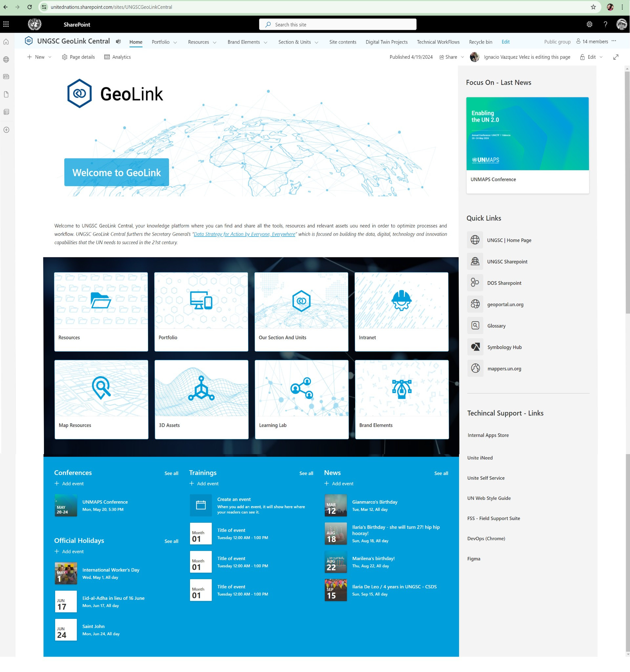
Task: Bookmark this page with the star icon
Action: (x=593, y=7)
